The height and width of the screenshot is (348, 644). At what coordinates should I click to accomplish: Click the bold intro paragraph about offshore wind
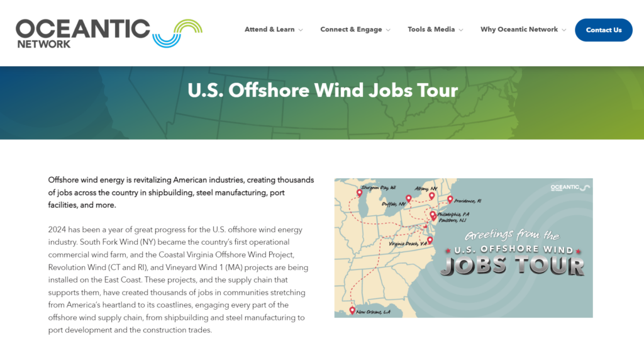181,193
